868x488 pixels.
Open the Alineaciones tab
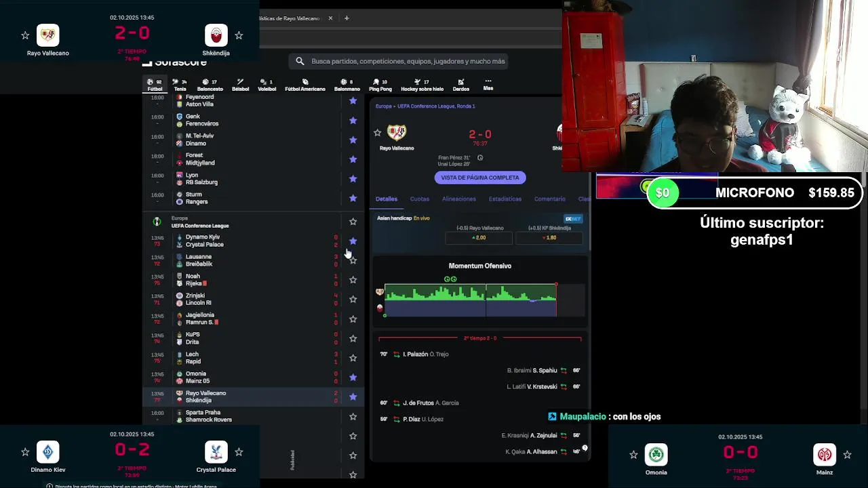tap(459, 199)
